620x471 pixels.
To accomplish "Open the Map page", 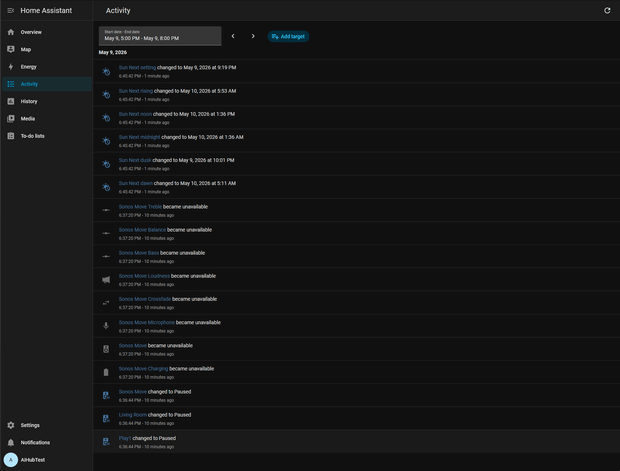I will coord(46,49).
